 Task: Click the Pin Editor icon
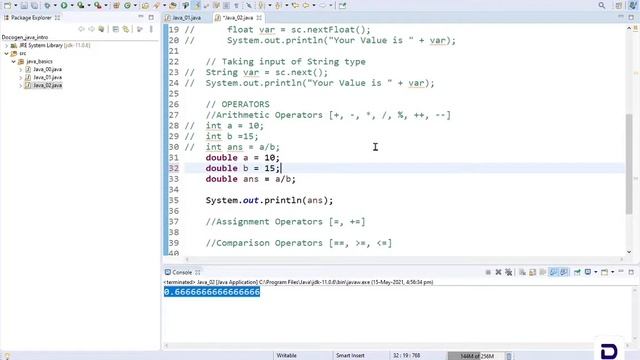tap(342, 6)
